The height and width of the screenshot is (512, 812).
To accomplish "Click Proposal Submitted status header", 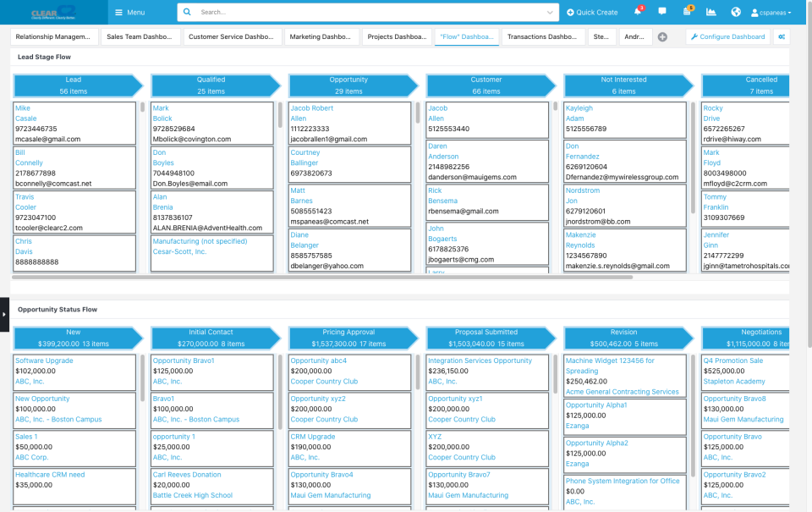I will [491, 338].
